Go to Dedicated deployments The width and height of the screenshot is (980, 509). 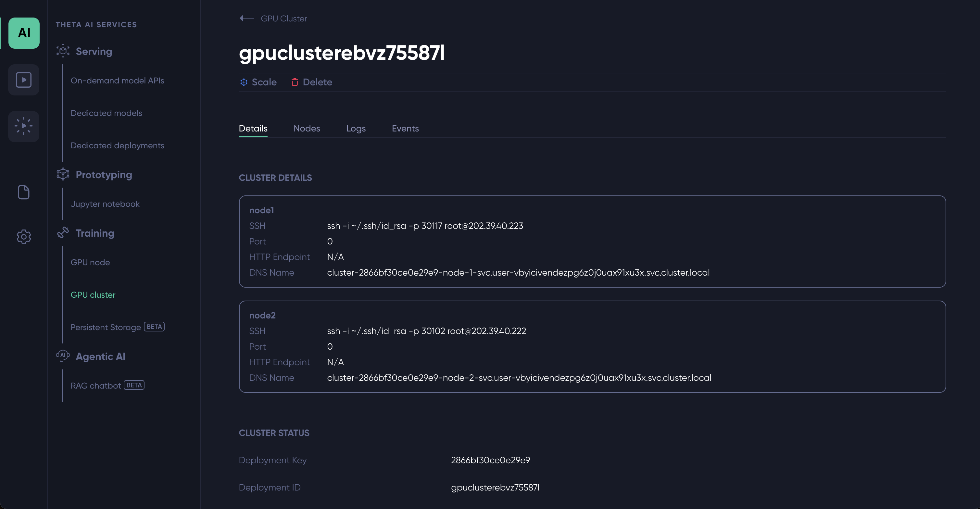[x=117, y=145]
